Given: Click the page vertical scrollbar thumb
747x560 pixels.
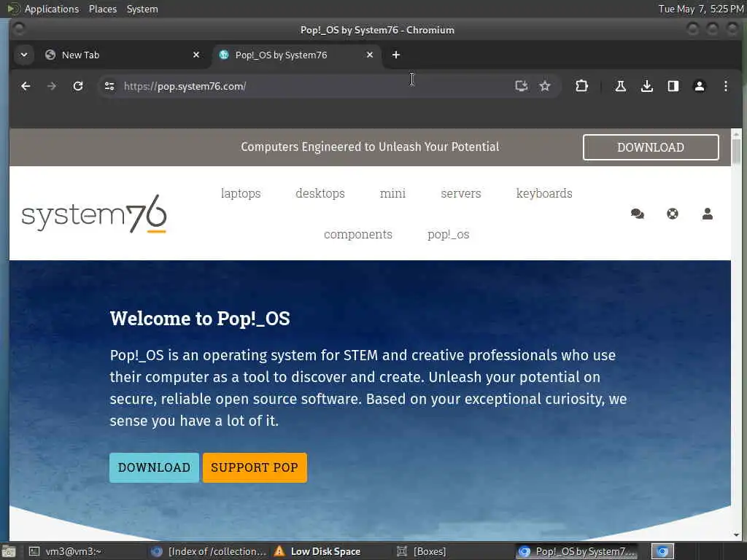Looking at the screenshot, I should 736,152.
